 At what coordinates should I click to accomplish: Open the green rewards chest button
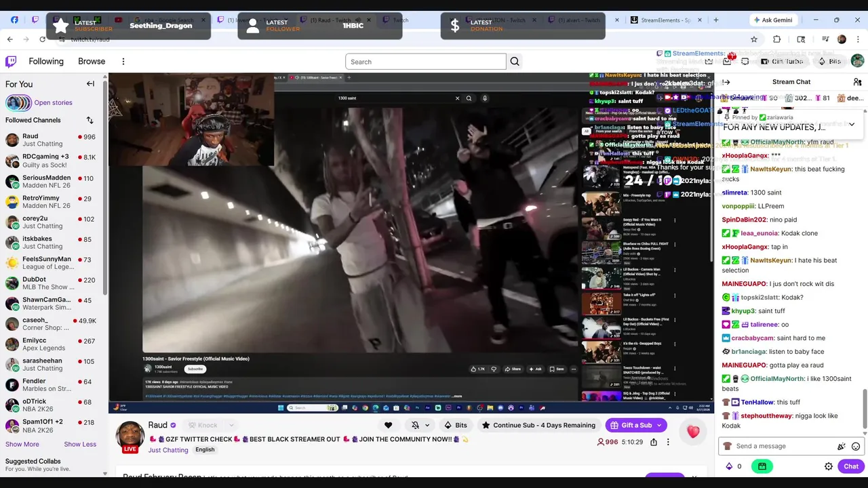762,466
